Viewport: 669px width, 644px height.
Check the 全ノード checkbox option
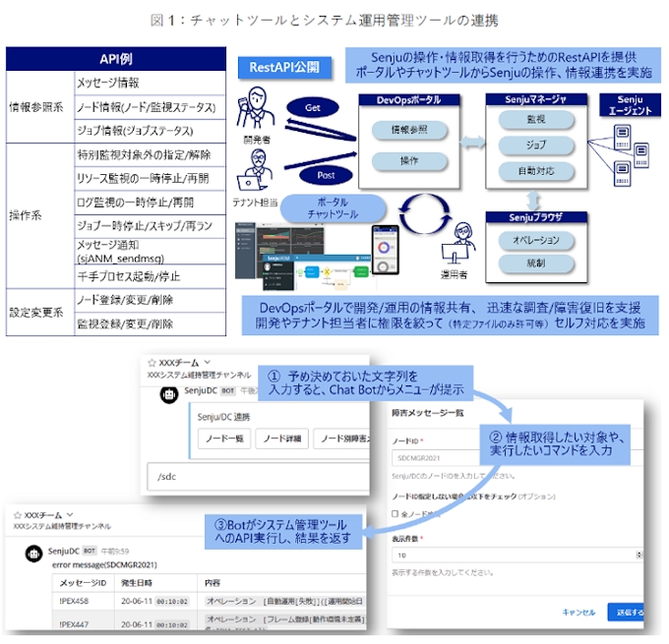(395, 513)
